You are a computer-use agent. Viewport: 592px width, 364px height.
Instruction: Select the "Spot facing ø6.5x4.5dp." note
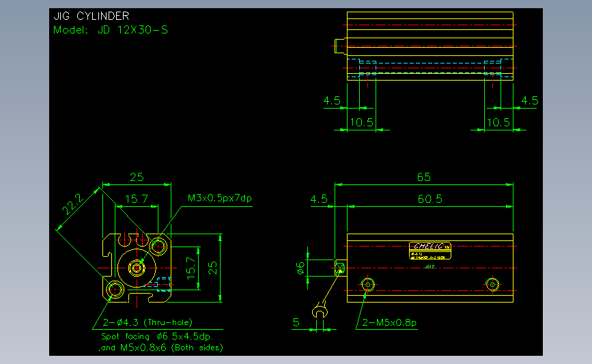[157, 337]
